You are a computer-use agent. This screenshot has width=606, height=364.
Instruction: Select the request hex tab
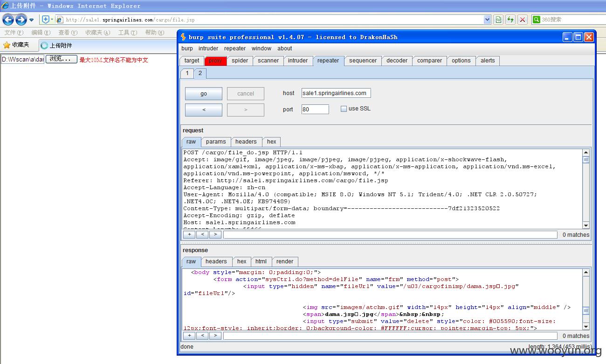pyautogui.click(x=272, y=142)
